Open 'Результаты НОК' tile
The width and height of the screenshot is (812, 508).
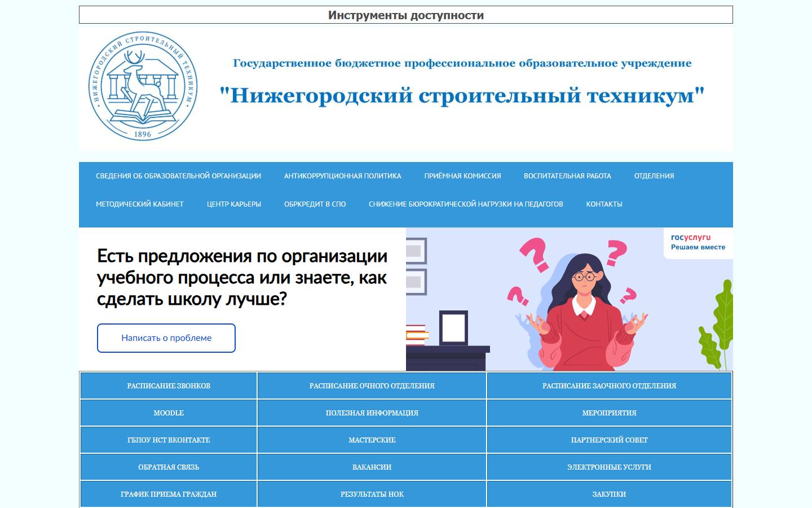coord(372,494)
